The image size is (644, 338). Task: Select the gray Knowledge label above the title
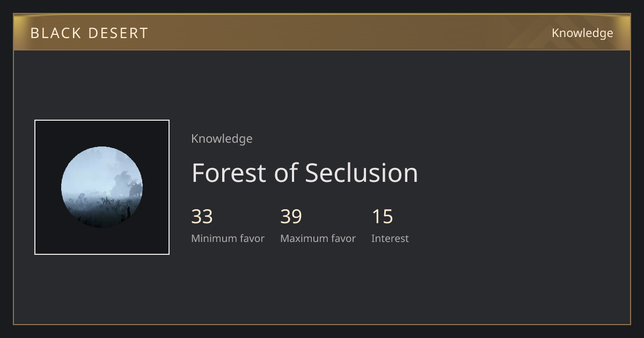click(222, 139)
